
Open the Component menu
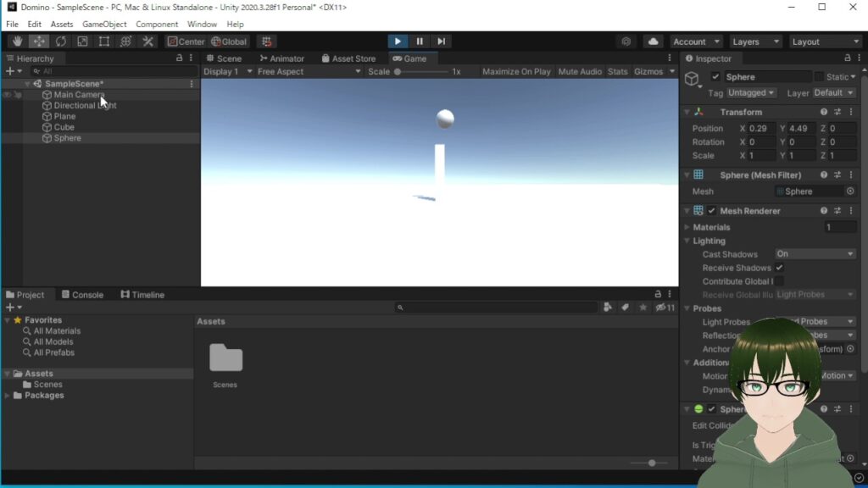coord(157,25)
